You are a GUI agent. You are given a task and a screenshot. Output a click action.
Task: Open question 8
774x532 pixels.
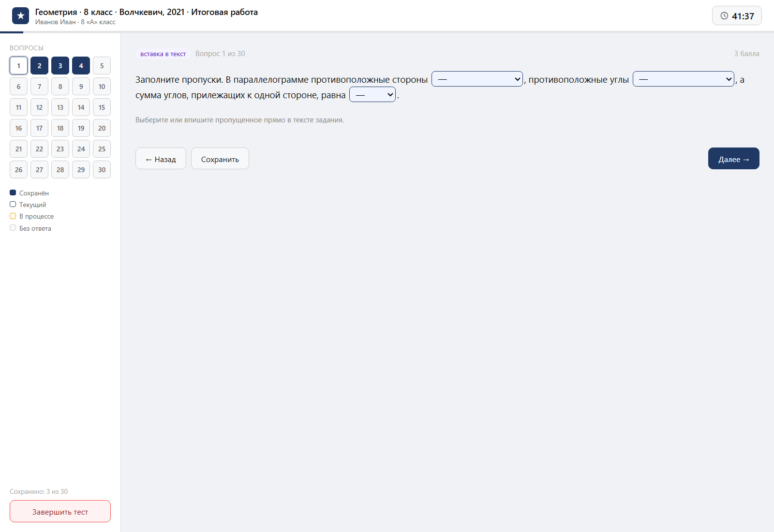[60, 87]
